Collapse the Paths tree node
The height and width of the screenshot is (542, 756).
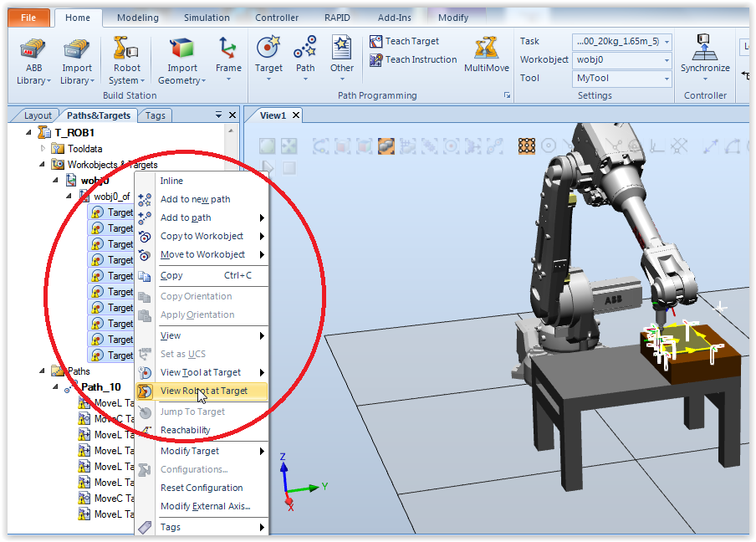coord(42,371)
